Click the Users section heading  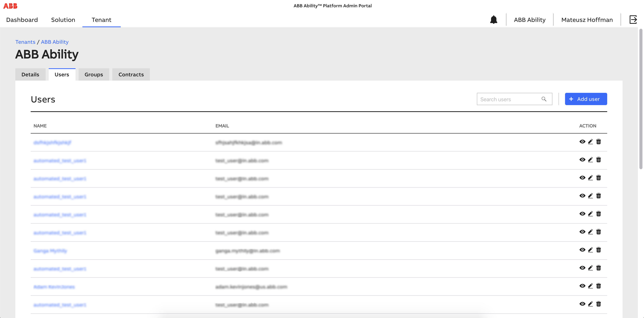click(43, 99)
